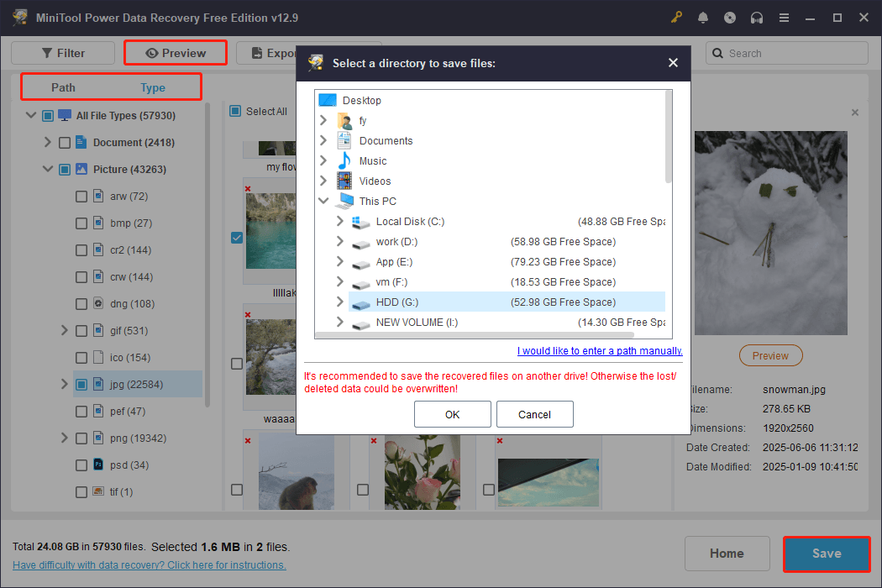Toggle the cr2 (144) checkbox

pyautogui.click(x=81, y=250)
